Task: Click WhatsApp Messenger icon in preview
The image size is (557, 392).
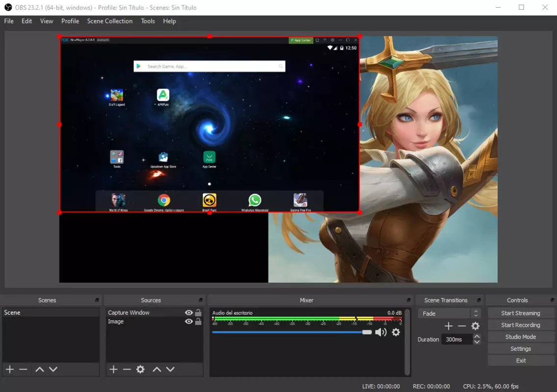Action: [x=254, y=200]
